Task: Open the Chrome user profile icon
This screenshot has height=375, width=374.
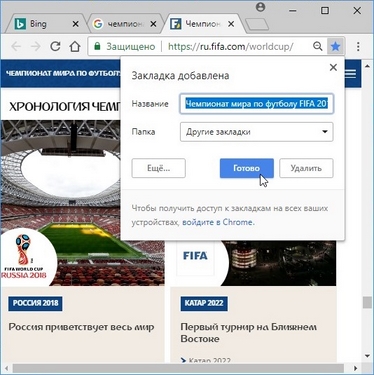Action: pos(261,7)
